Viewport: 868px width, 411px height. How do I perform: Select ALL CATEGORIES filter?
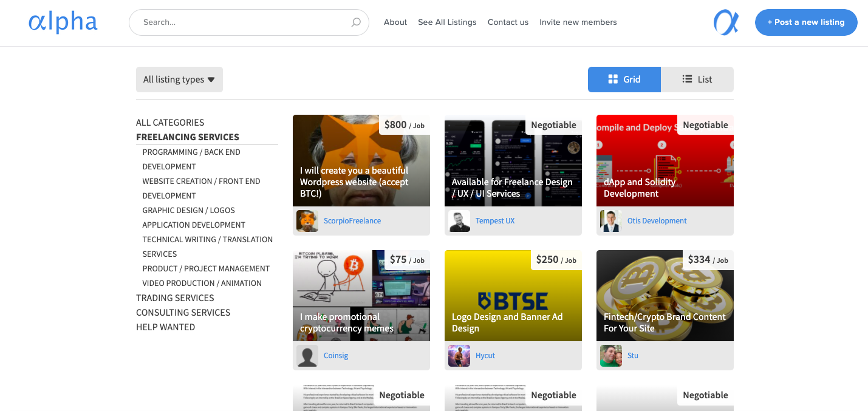coord(170,123)
